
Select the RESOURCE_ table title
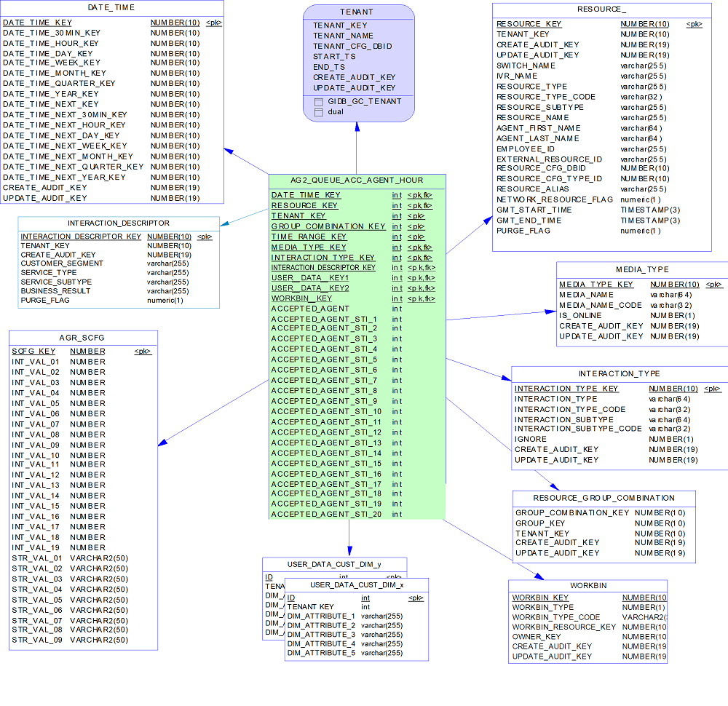click(x=601, y=9)
